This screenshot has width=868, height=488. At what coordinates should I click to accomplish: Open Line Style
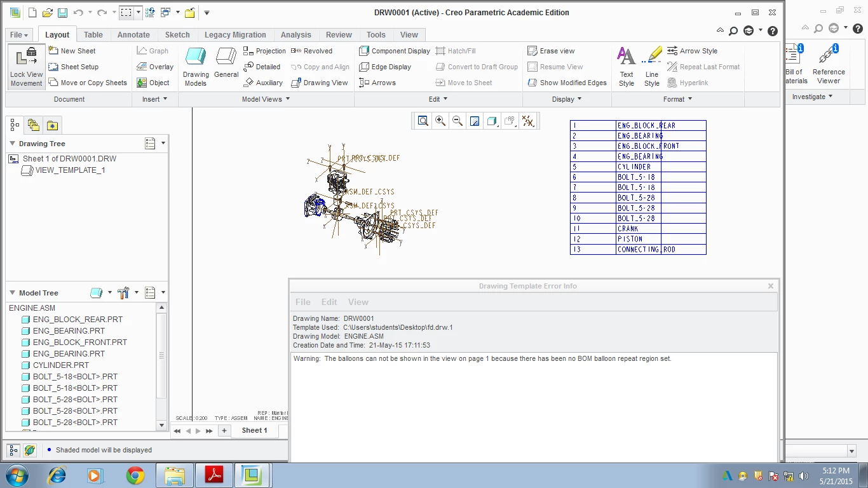click(652, 67)
